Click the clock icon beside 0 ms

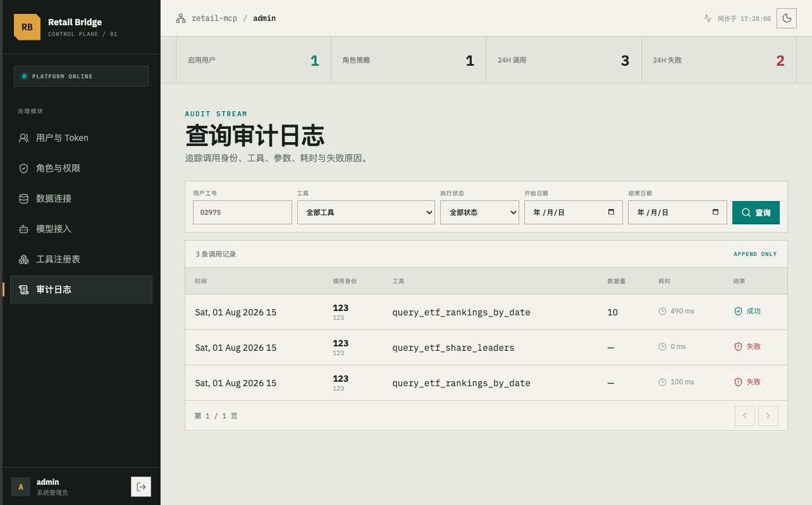[x=663, y=347]
